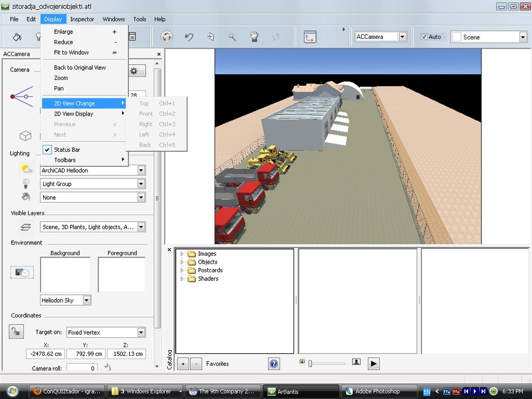Image resolution: width=532 pixels, height=399 pixels.
Task: Expand the Shaders folder in catalog
Action: (182, 279)
